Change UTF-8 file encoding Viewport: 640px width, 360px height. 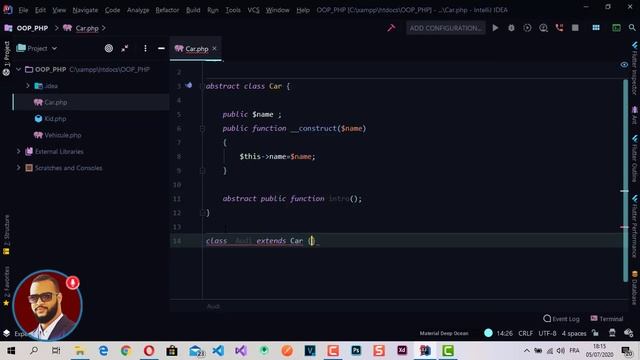547,333
